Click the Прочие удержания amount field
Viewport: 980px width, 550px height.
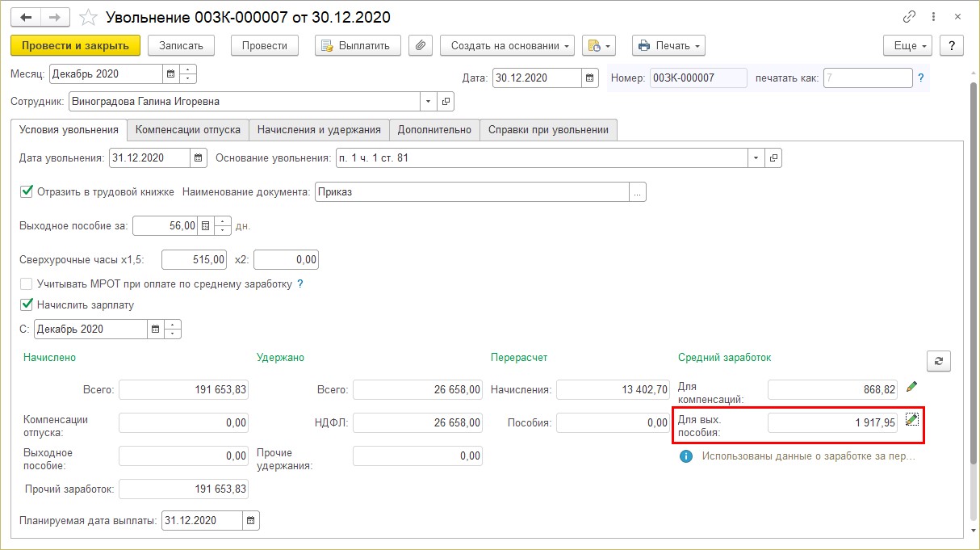click(x=417, y=456)
